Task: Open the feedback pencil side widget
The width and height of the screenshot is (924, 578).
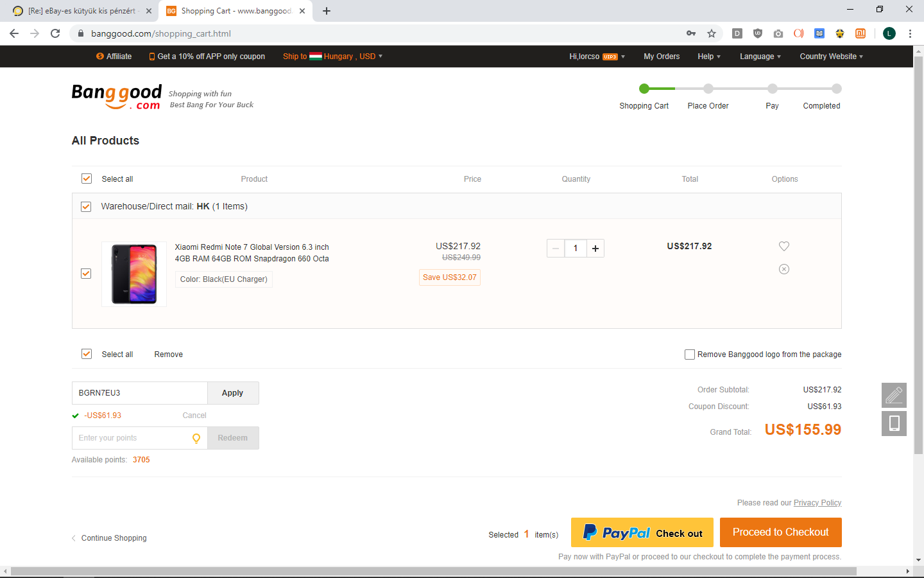Action: tap(894, 395)
